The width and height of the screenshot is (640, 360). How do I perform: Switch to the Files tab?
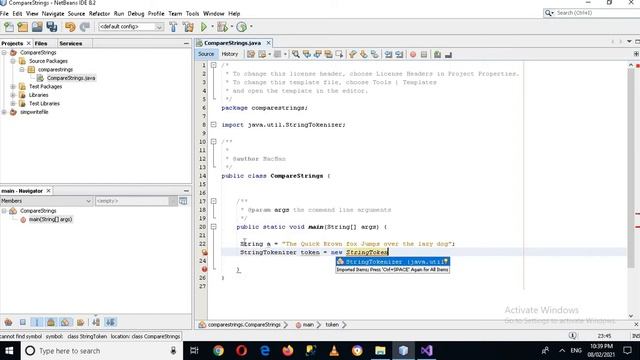41,43
